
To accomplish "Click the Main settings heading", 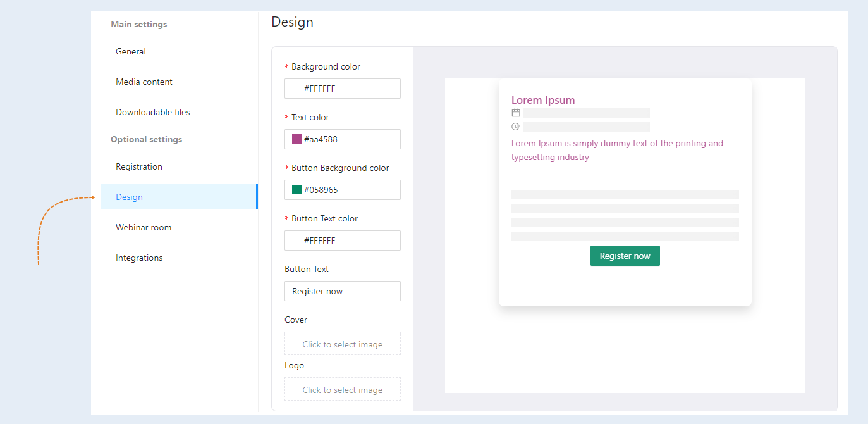I will 139,24.
